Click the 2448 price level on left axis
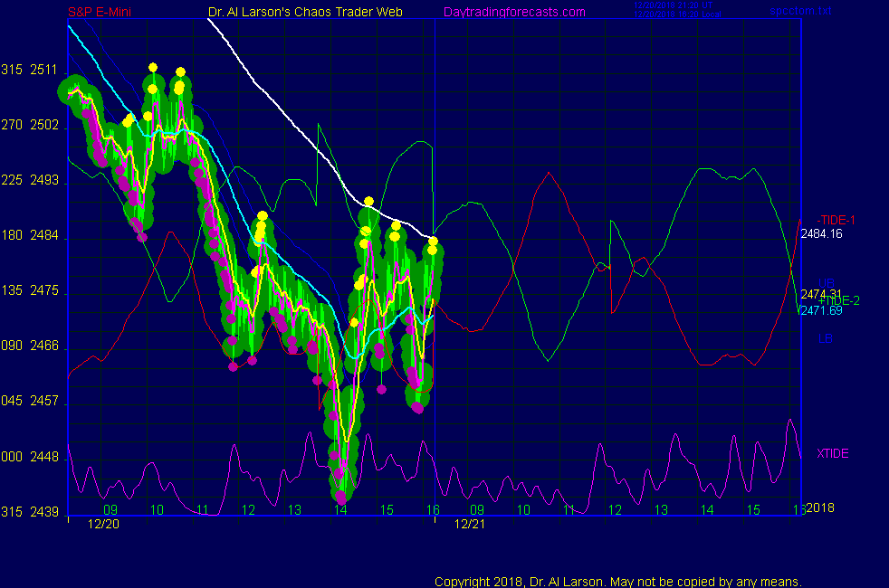The width and height of the screenshot is (889, 588). [x=43, y=457]
